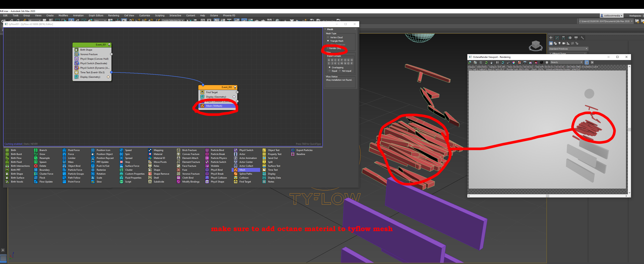Enable the Render Only checkbox
The height and width of the screenshot is (264, 644).
tap(328, 48)
